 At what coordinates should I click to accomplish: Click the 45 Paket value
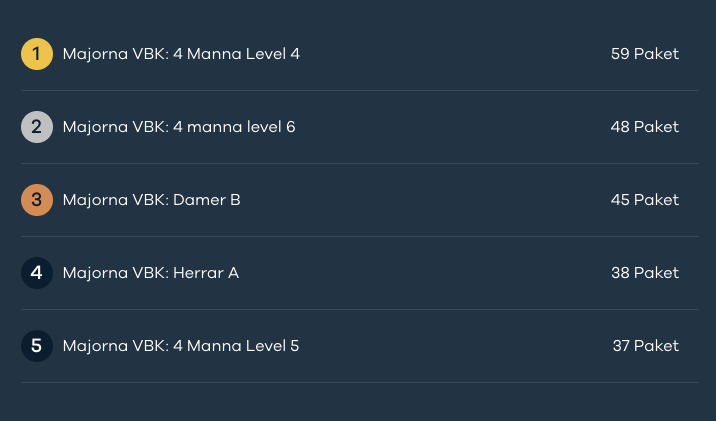click(x=645, y=200)
